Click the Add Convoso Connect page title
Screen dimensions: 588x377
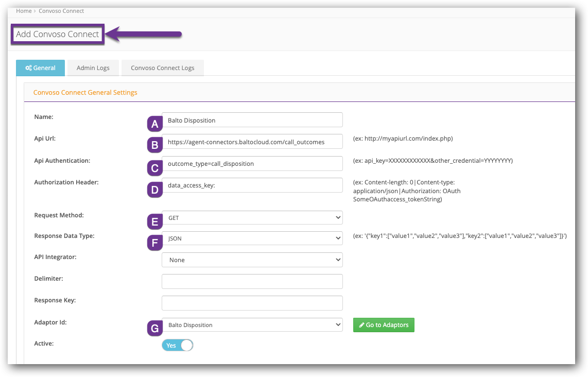click(57, 34)
